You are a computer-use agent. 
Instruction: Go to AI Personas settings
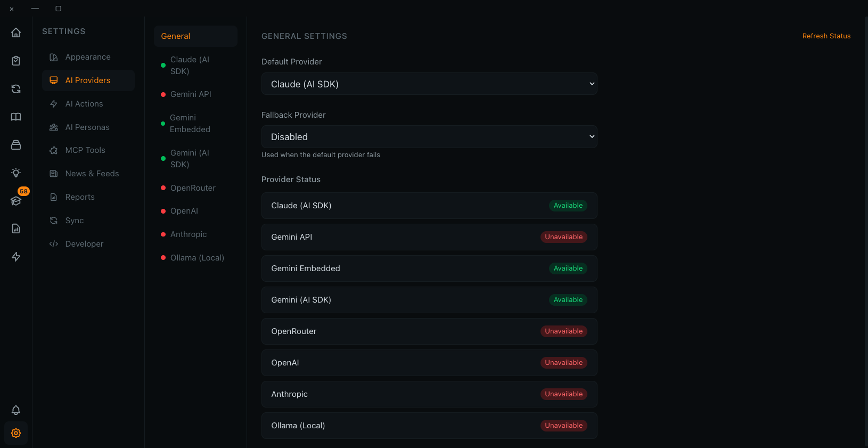click(88, 127)
